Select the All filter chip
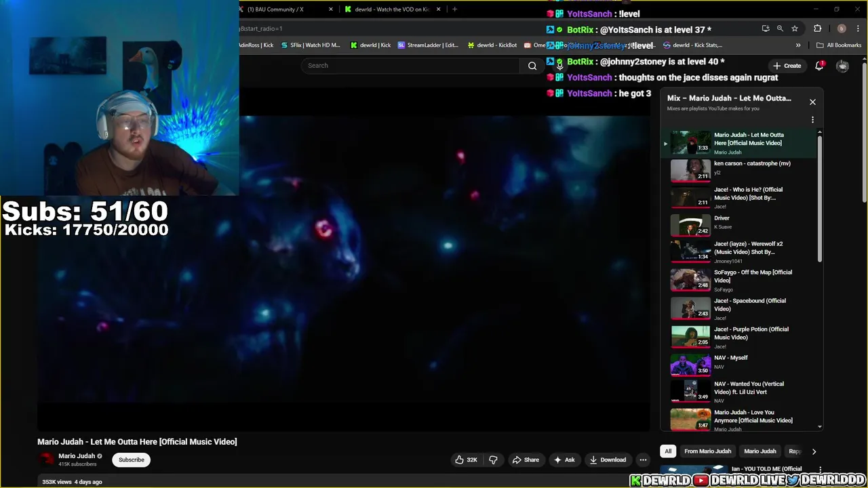 (x=668, y=451)
